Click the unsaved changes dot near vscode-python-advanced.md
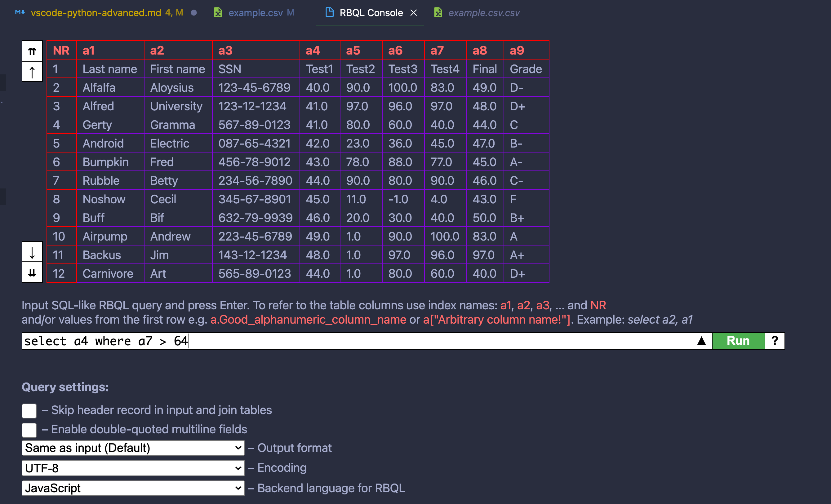This screenshot has height=504, width=831. 194,13
